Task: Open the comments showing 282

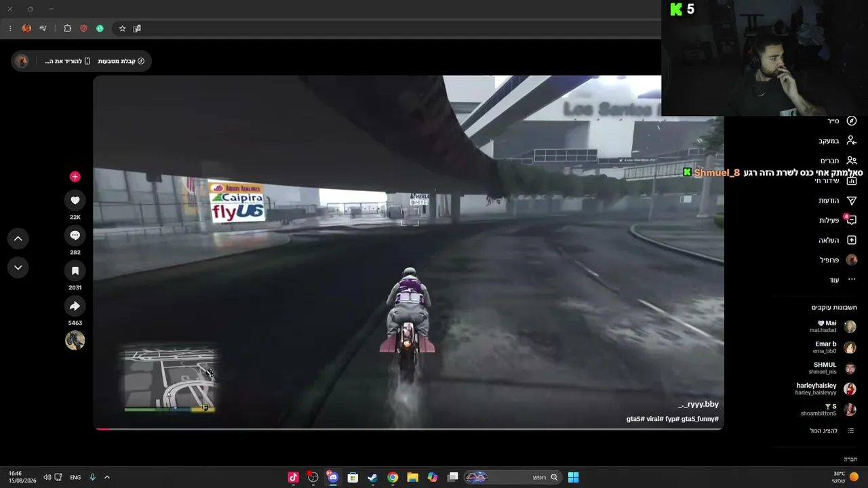Action: [75, 235]
